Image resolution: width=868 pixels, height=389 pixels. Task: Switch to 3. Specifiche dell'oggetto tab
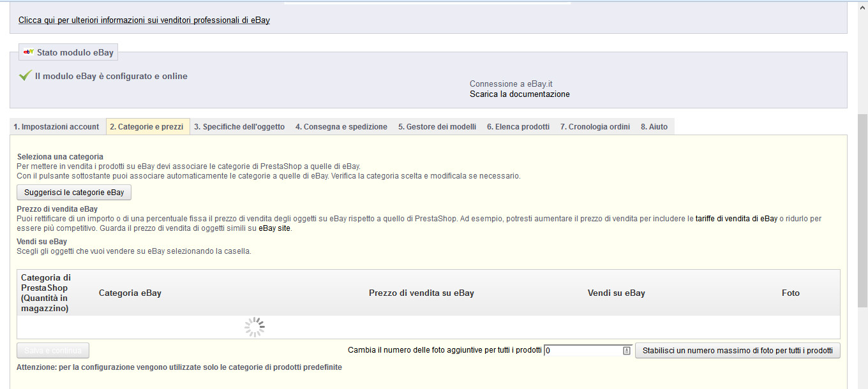[240, 127]
